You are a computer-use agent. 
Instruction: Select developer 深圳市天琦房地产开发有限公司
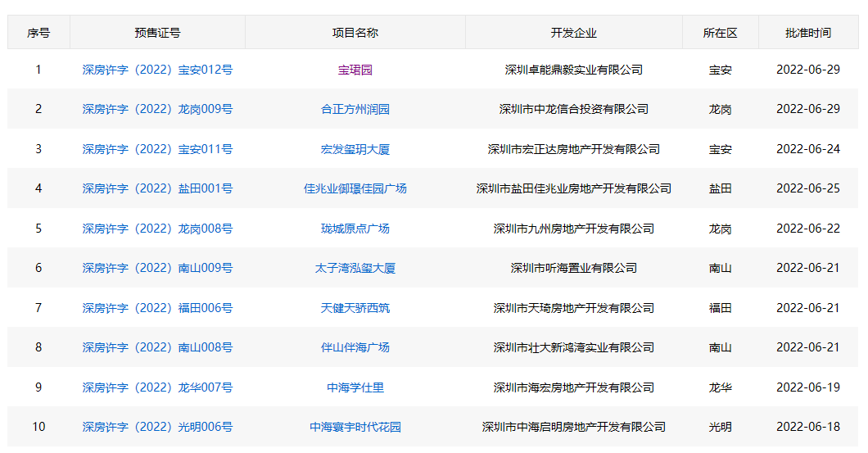[573, 308]
